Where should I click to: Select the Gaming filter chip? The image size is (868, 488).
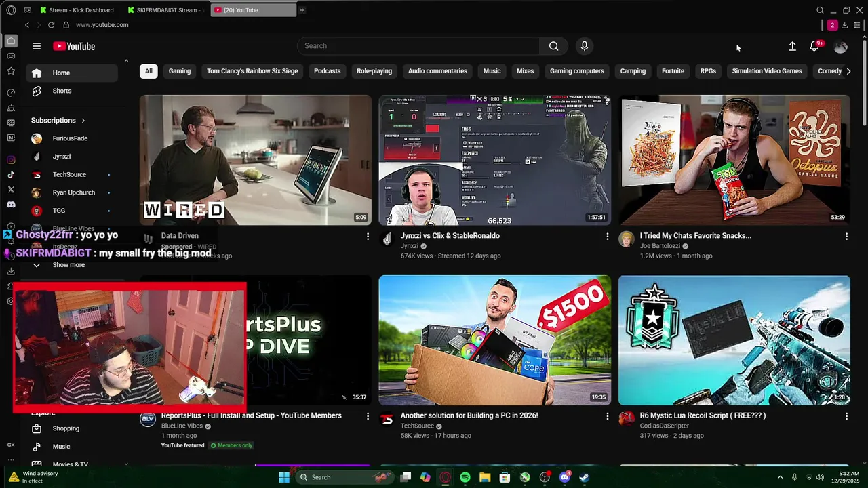click(x=180, y=71)
